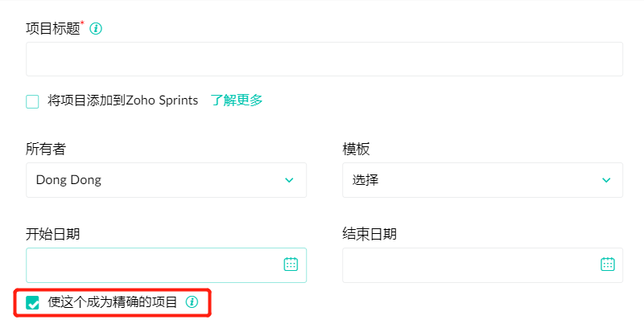644x328 pixels.
Task: Uncheck the 使这个成为精确的项目 checkbox
Action: tap(33, 303)
